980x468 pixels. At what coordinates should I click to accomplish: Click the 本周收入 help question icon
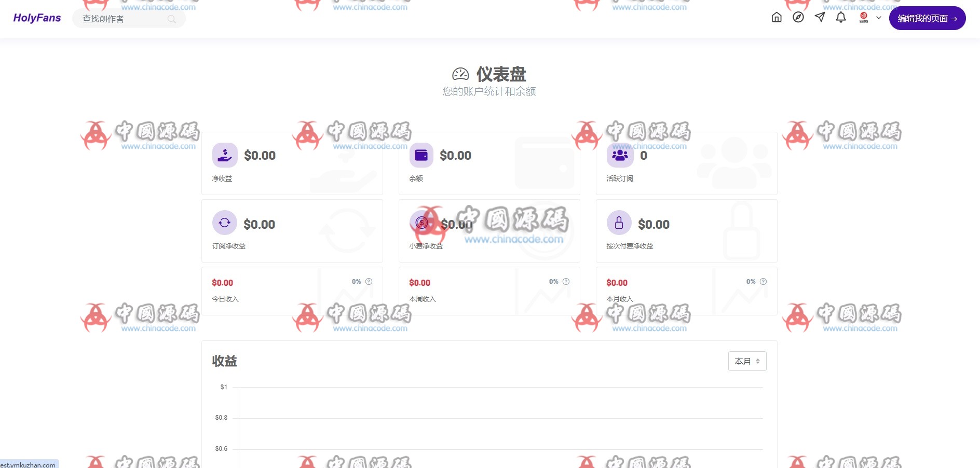(566, 282)
